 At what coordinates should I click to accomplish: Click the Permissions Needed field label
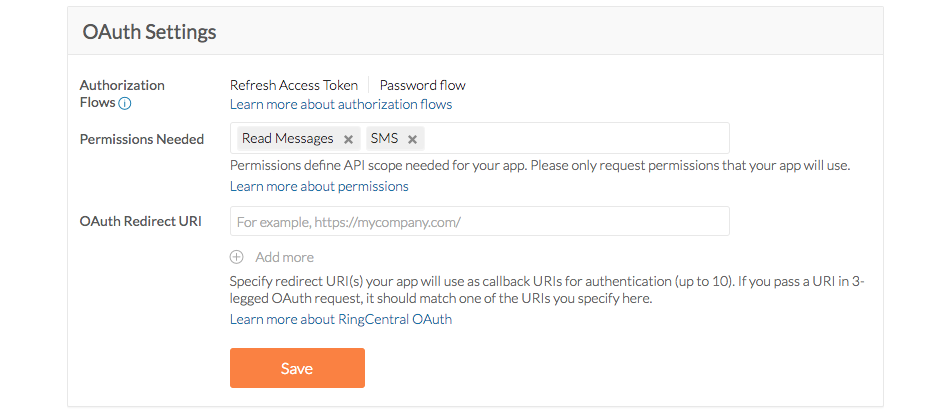click(x=142, y=139)
